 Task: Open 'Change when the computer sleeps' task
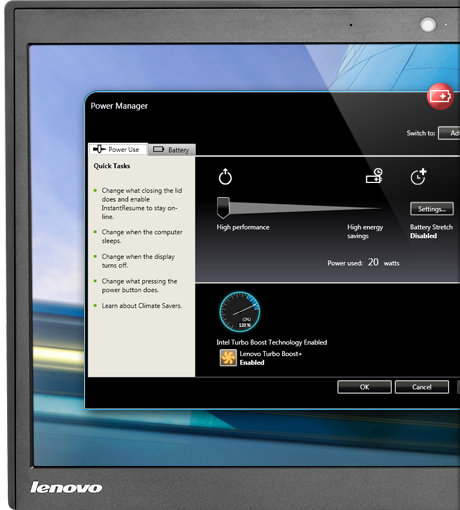[x=142, y=236]
